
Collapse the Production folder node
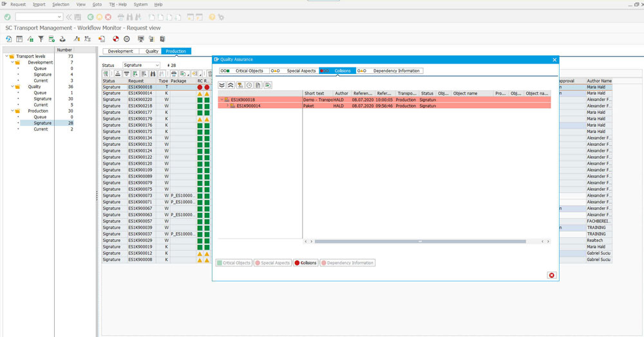(12, 111)
